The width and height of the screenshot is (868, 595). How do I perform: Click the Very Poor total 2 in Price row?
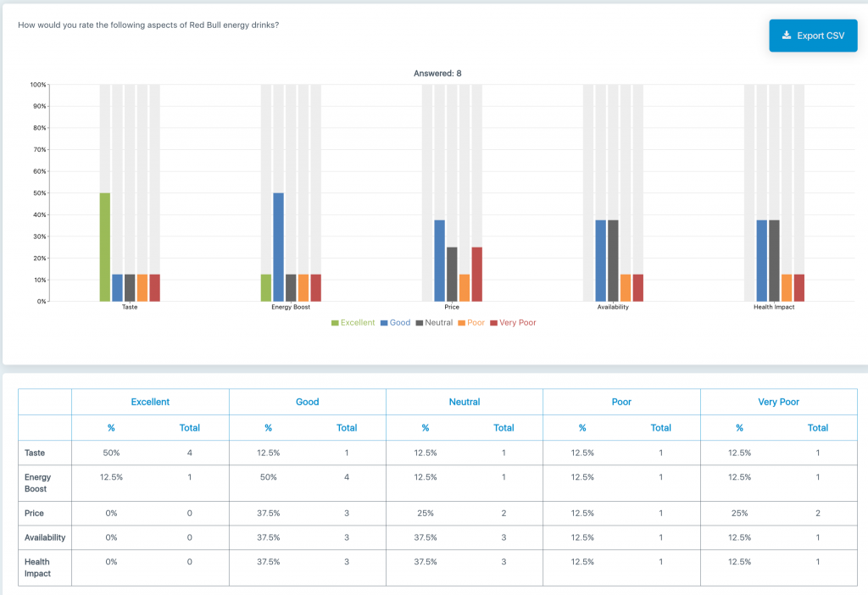[x=818, y=513]
